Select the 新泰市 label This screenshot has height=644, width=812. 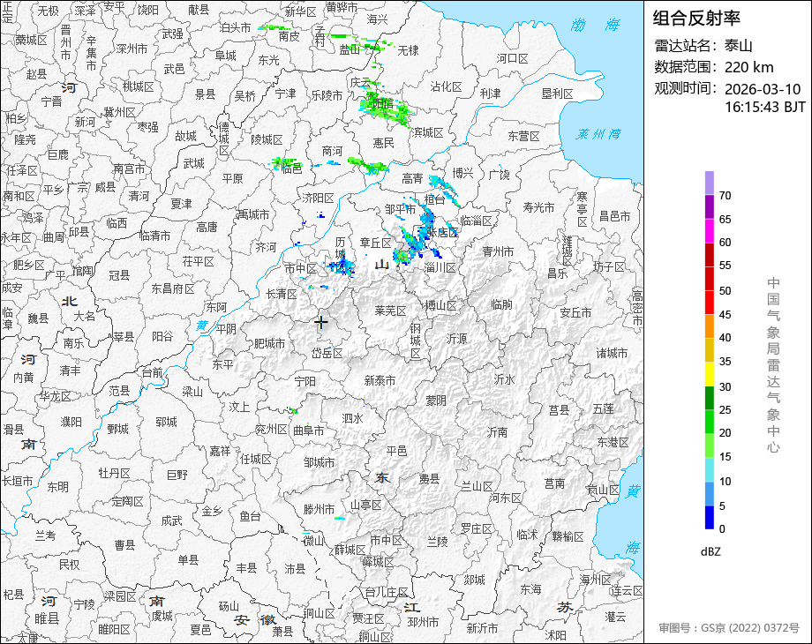(380, 380)
